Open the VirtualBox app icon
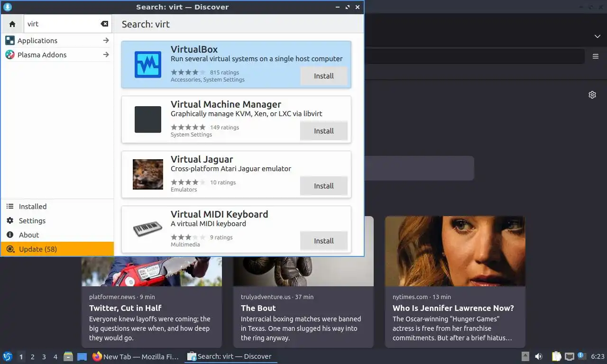The height and width of the screenshot is (364, 607). pos(148,64)
